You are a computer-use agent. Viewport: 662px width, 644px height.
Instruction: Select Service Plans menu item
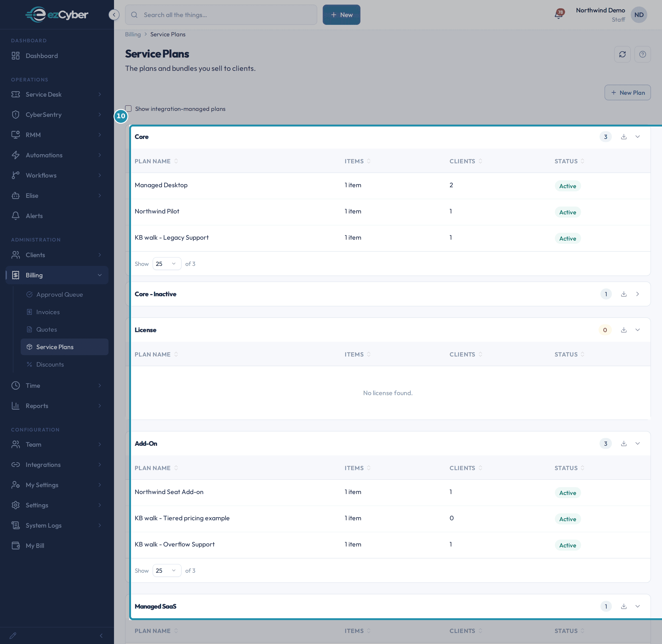(x=64, y=347)
